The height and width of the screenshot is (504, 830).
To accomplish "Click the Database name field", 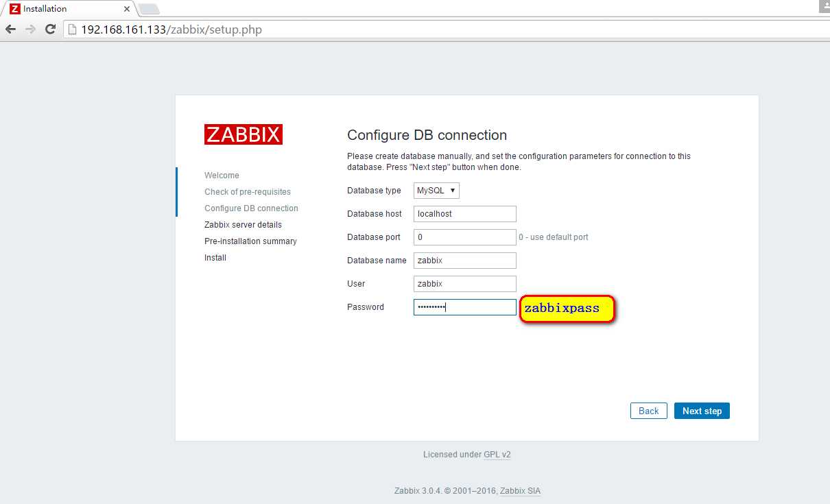I will pos(465,261).
